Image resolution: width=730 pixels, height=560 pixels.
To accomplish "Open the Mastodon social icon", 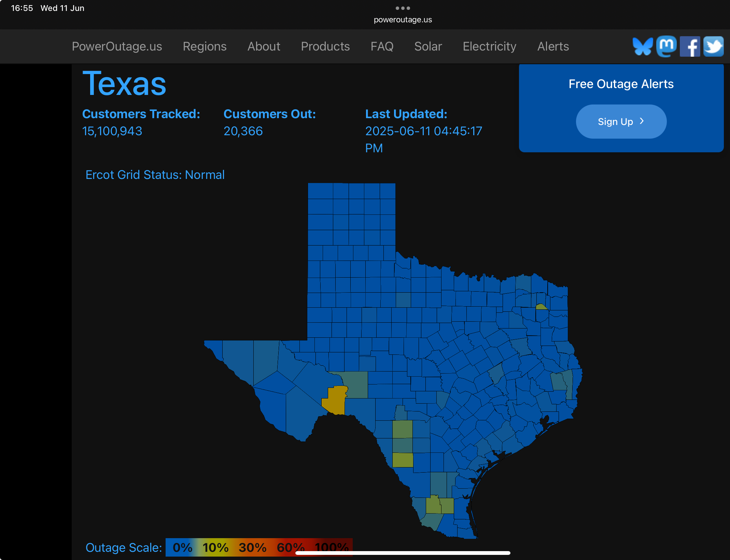I will tap(666, 46).
